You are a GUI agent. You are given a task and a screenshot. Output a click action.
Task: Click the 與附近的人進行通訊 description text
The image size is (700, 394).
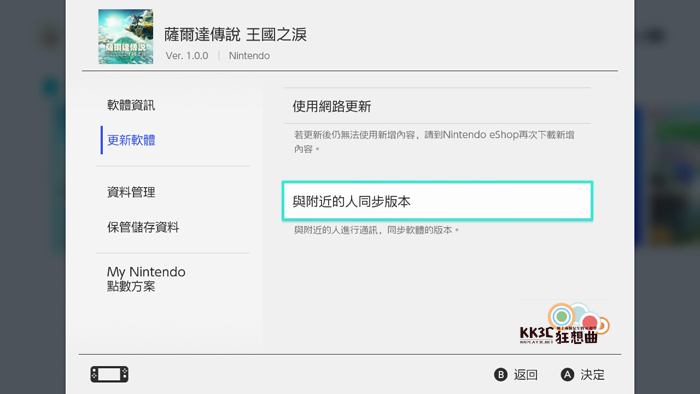point(376,230)
